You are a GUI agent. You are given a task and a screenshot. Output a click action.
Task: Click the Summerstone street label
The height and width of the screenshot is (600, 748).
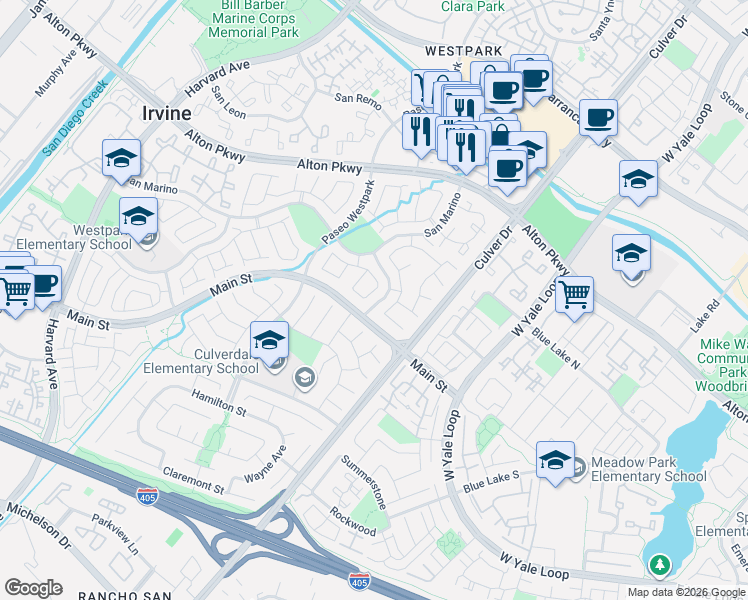point(364,482)
